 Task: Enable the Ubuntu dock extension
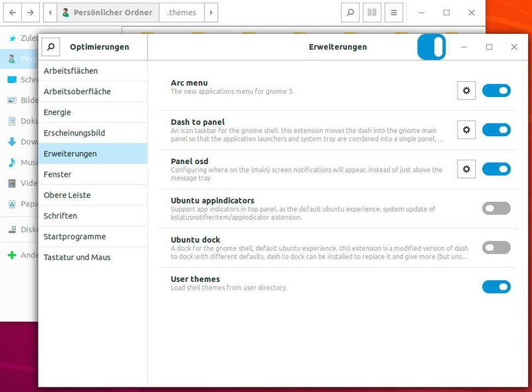496,246
